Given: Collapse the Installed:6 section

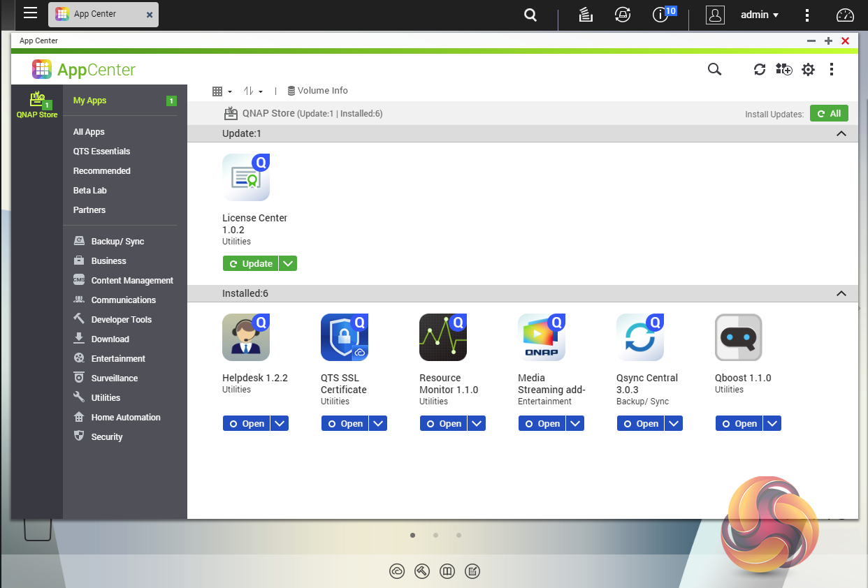Looking at the screenshot, I should point(841,293).
